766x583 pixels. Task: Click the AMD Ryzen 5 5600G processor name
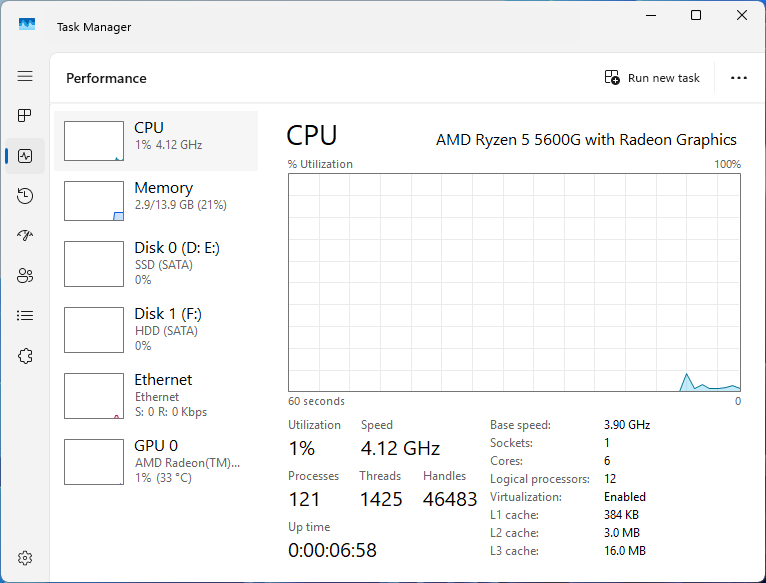coord(586,140)
